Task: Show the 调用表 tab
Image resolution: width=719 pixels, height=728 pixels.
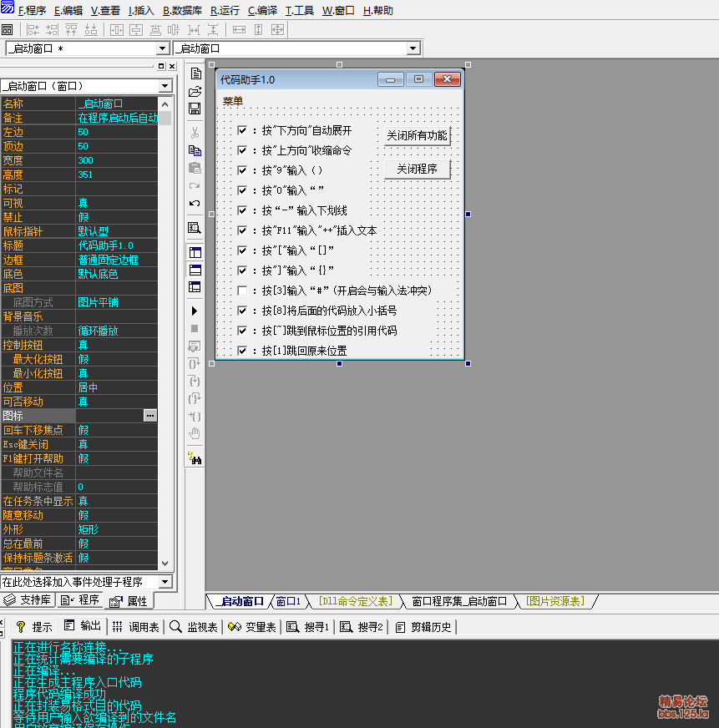Action: [135, 627]
